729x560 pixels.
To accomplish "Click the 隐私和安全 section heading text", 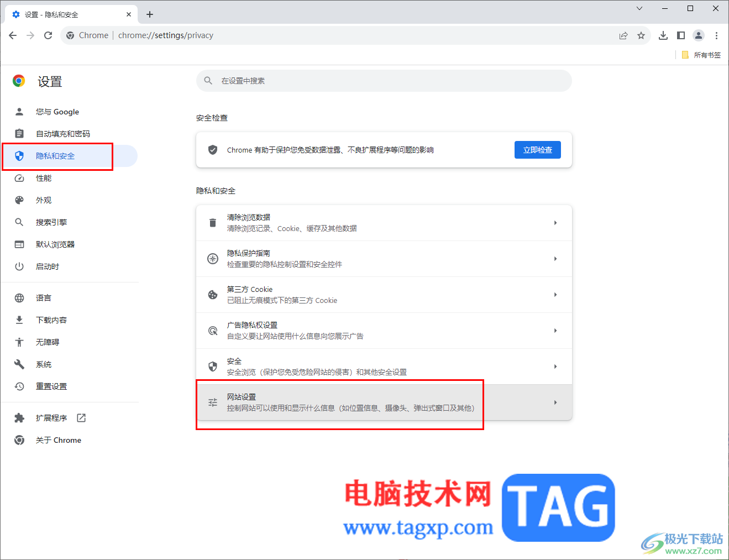I will tap(216, 191).
